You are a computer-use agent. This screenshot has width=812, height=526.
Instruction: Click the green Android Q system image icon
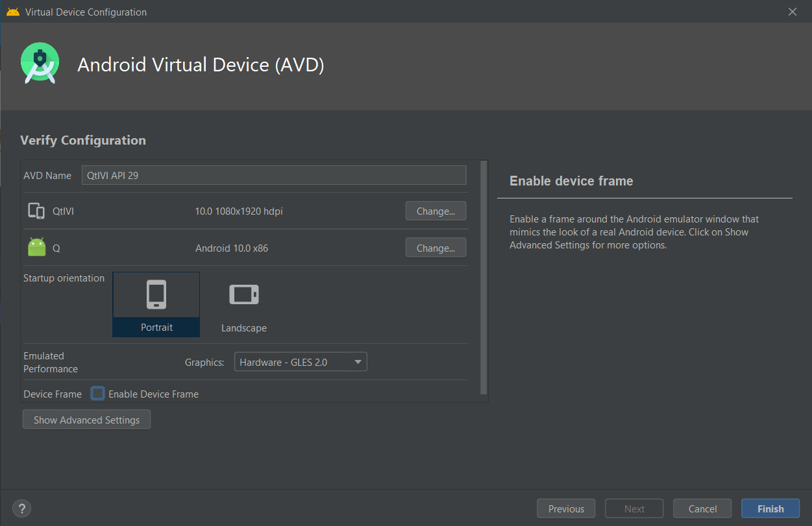pos(37,248)
